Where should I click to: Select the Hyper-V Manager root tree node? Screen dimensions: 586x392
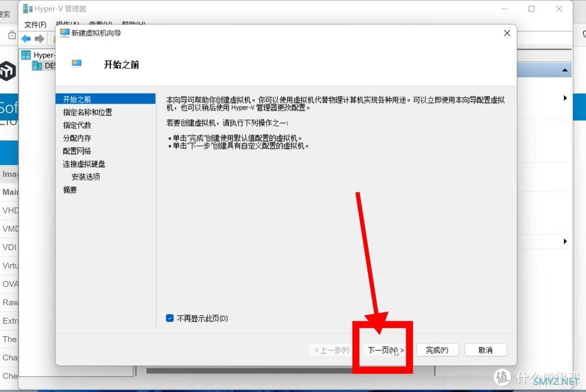pos(39,55)
